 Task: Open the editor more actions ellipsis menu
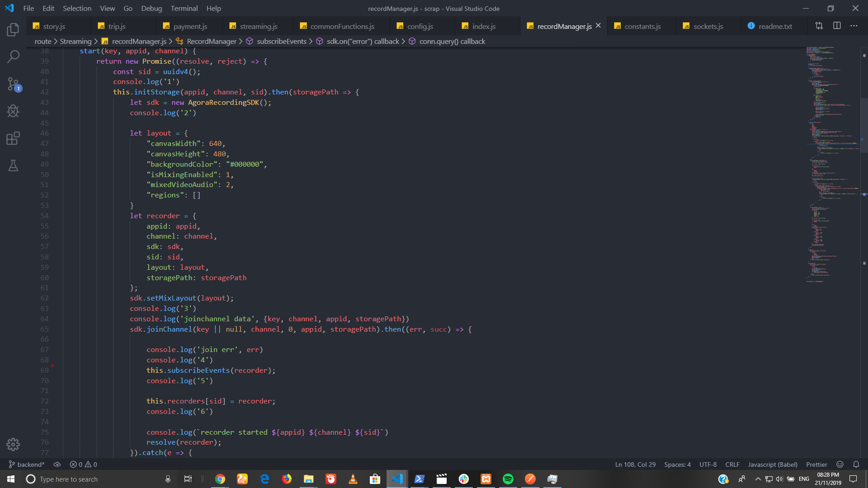(x=854, y=26)
